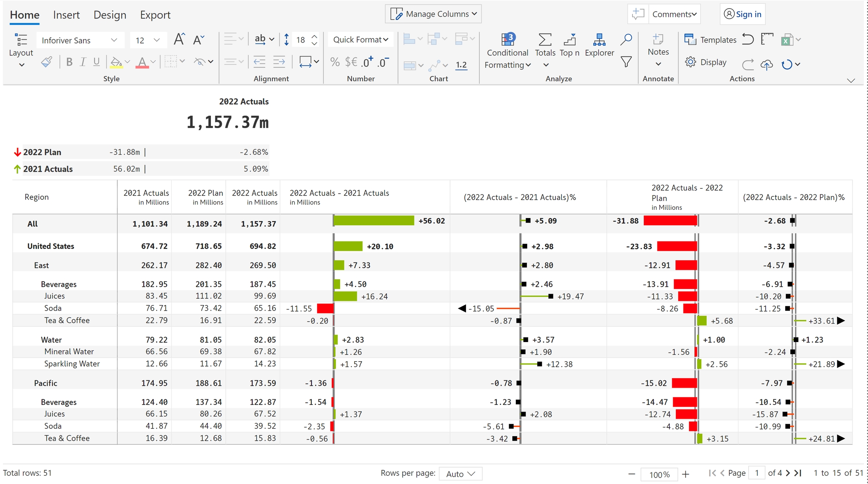
Task: Open Rows per page Auto dropdown
Action: pos(460,474)
